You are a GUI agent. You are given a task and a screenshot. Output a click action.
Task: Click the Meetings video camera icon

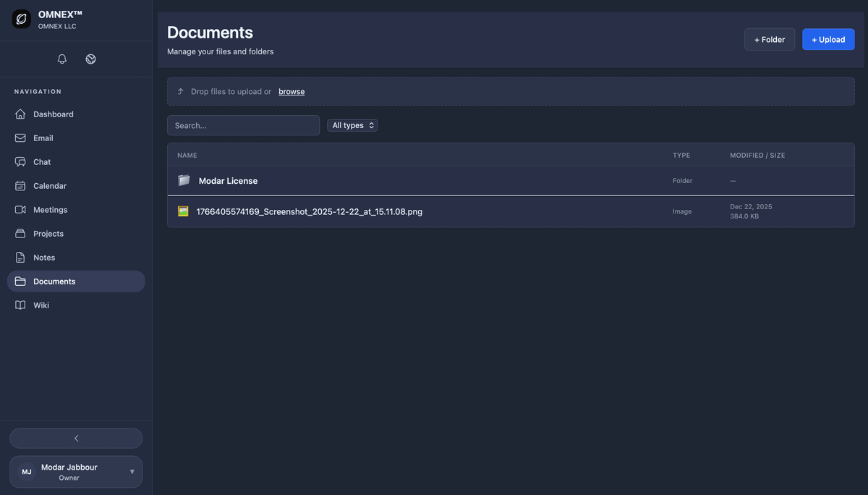(20, 210)
